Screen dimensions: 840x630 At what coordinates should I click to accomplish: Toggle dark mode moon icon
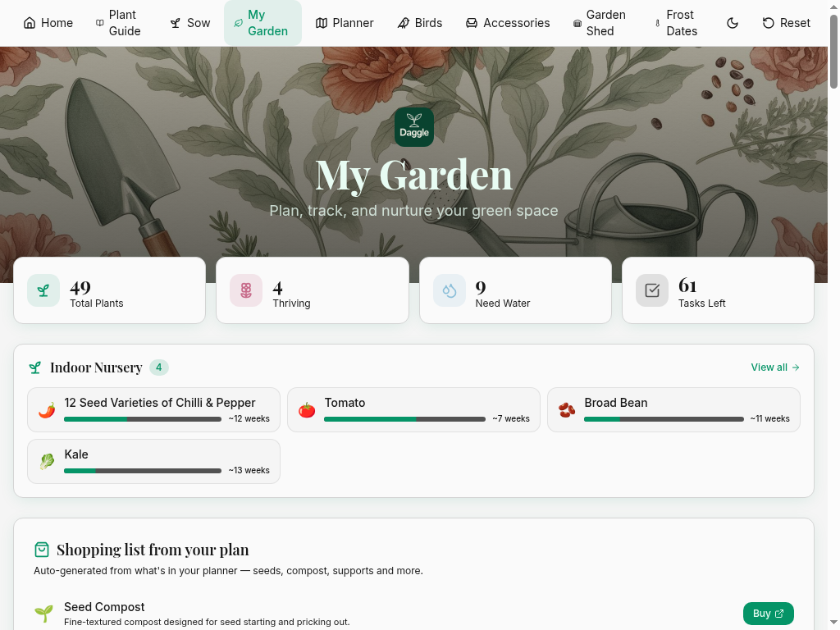pos(733,23)
